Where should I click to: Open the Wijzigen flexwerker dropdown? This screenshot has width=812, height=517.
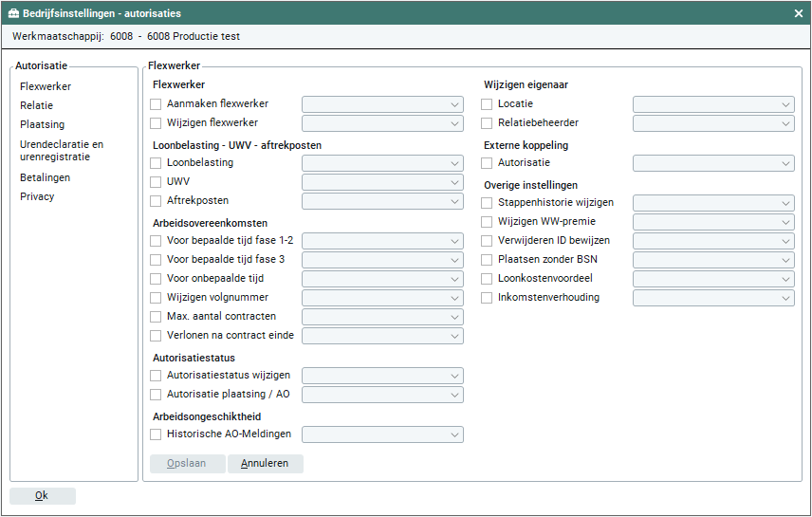tap(382, 123)
